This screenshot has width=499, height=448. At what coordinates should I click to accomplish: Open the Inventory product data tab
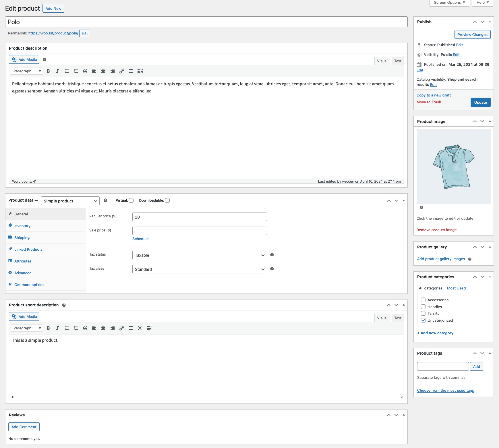[22, 226]
